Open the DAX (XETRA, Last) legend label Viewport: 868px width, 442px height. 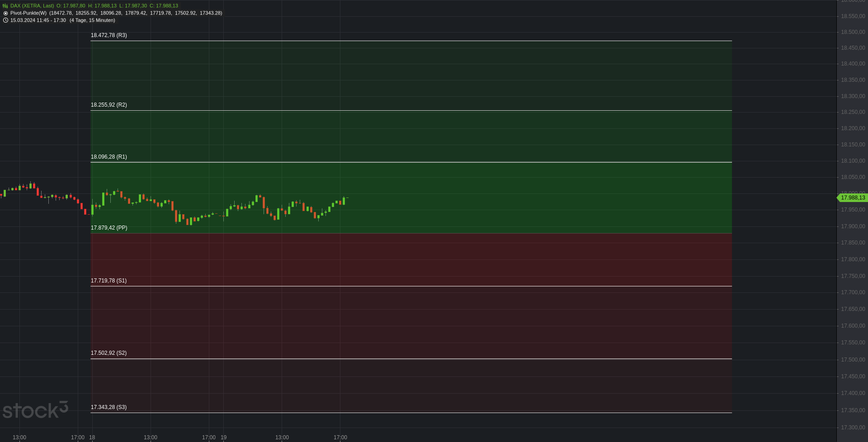[x=32, y=6]
